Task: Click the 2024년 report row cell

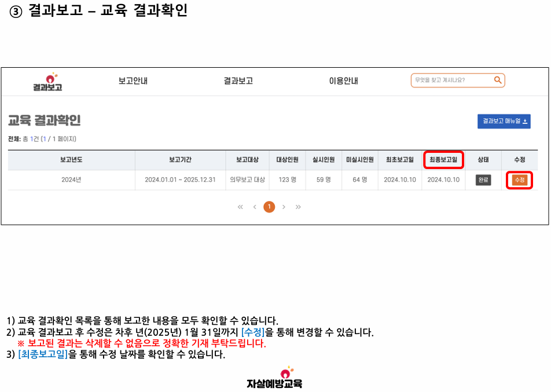Action: (71, 180)
